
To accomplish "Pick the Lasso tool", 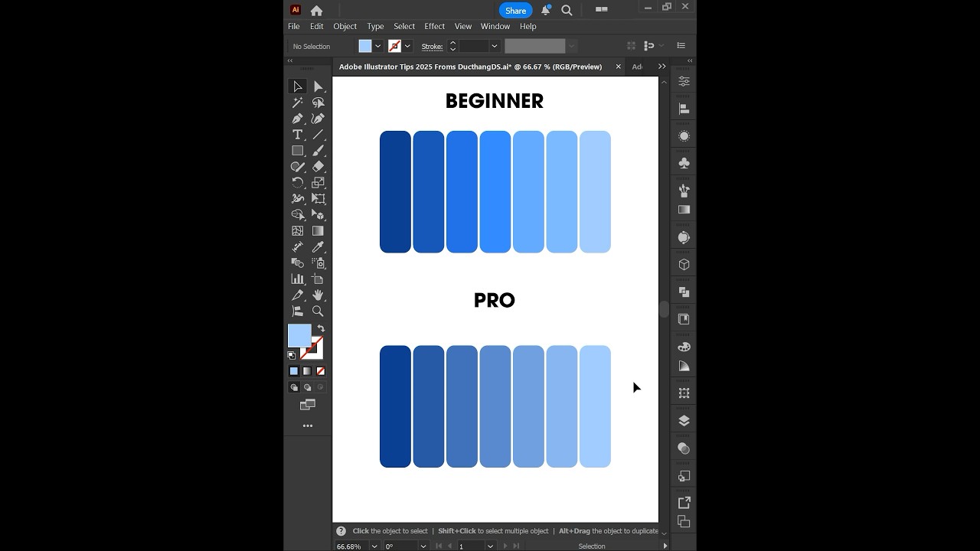I will [x=318, y=103].
